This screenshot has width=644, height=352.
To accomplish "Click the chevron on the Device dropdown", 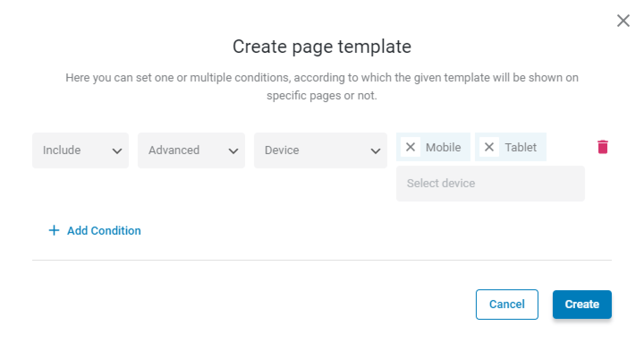I will point(376,151).
